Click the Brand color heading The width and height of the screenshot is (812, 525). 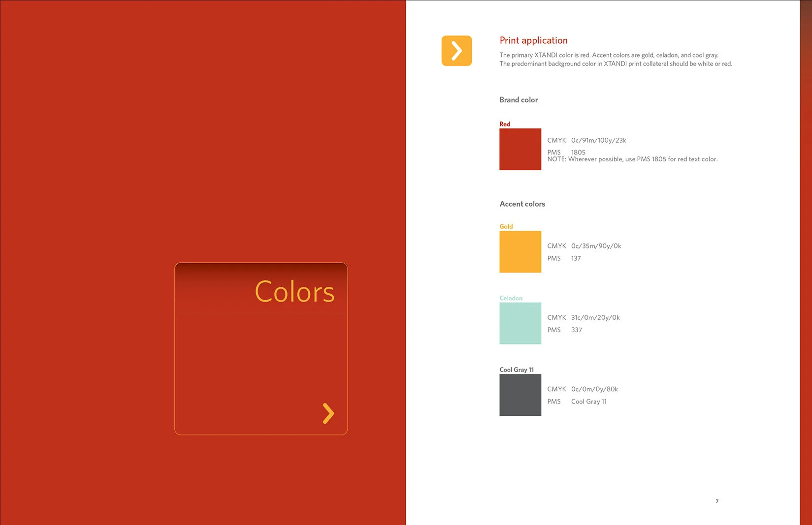click(519, 100)
